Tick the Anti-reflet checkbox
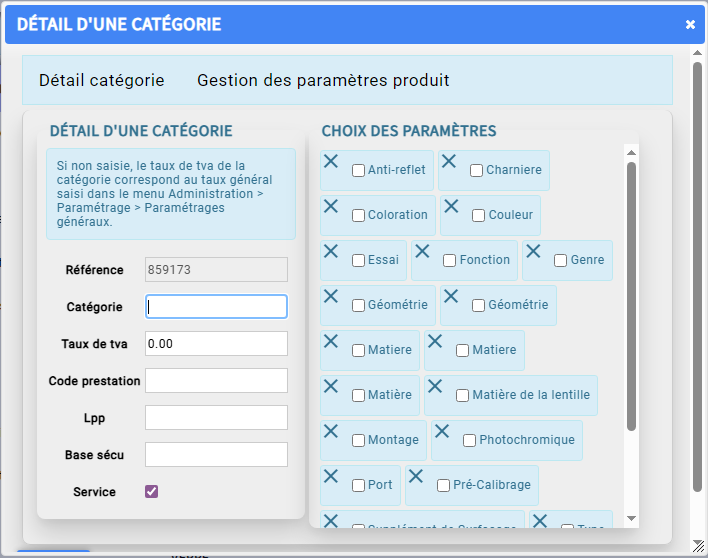Screen dimensions: 708x558 click(x=358, y=170)
